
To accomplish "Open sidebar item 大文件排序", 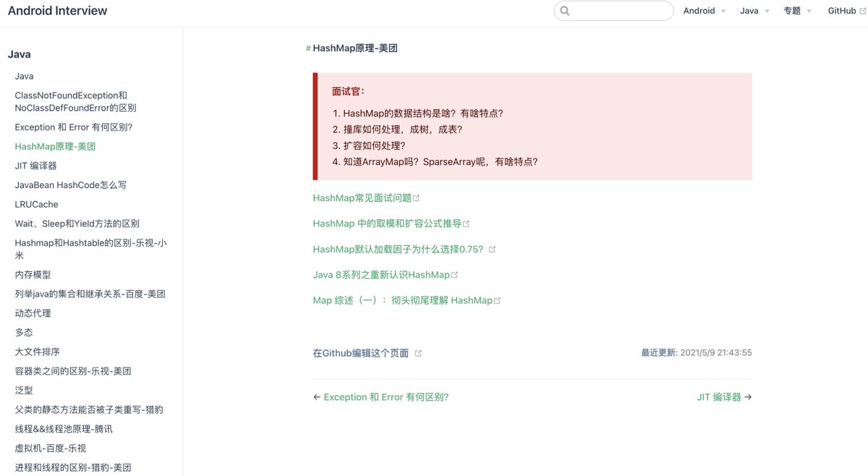I will coord(38,352).
